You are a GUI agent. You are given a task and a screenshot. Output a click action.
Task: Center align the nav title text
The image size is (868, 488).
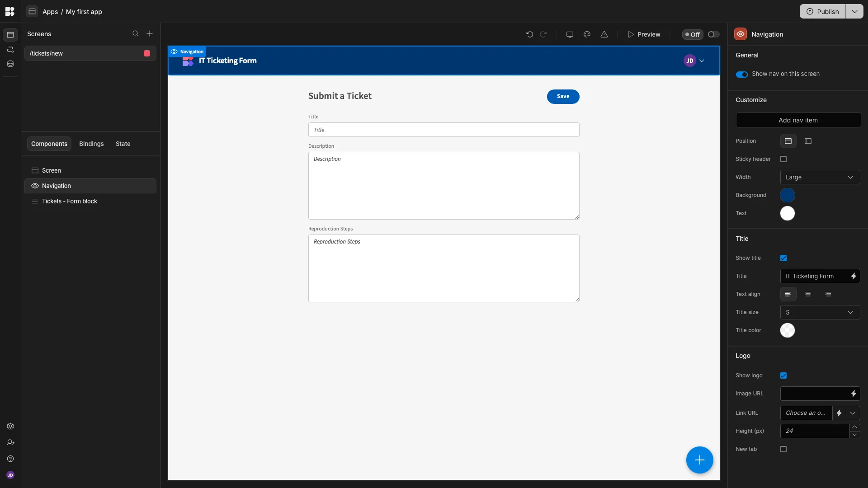[808, 294]
